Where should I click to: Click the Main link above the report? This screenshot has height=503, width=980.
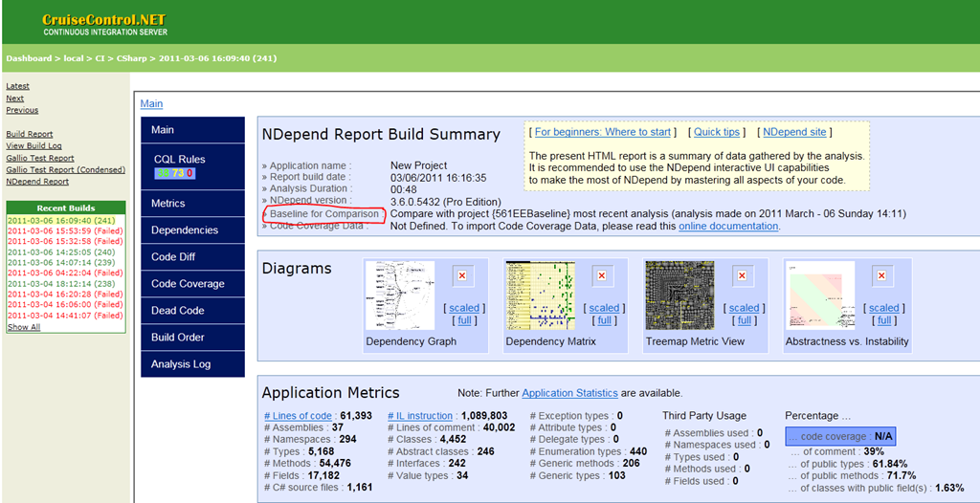click(151, 103)
